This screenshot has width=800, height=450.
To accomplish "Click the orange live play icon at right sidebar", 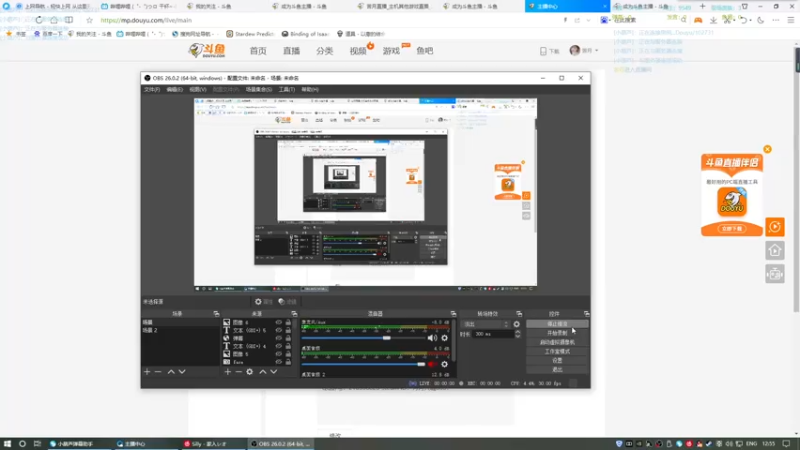I will tap(774, 227).
